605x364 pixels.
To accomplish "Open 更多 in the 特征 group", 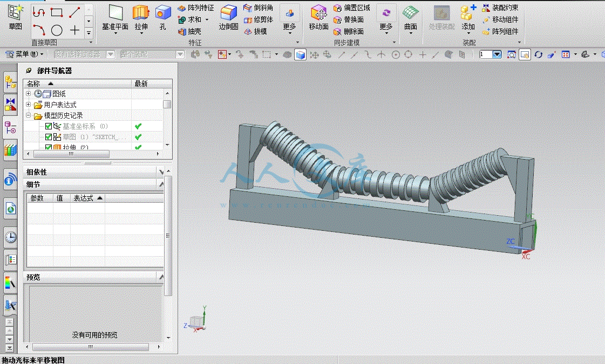I will click(289, 19).
